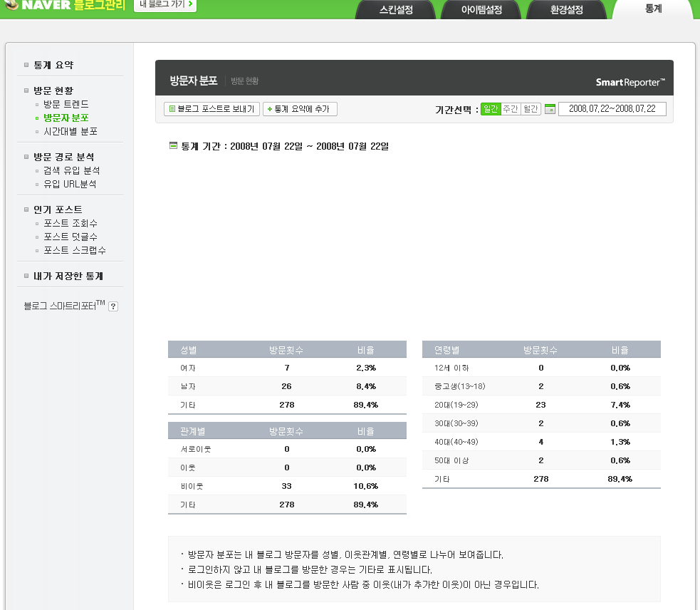Click the 관계별 table header
700x610 pixels.
click(x=192, y=431)
